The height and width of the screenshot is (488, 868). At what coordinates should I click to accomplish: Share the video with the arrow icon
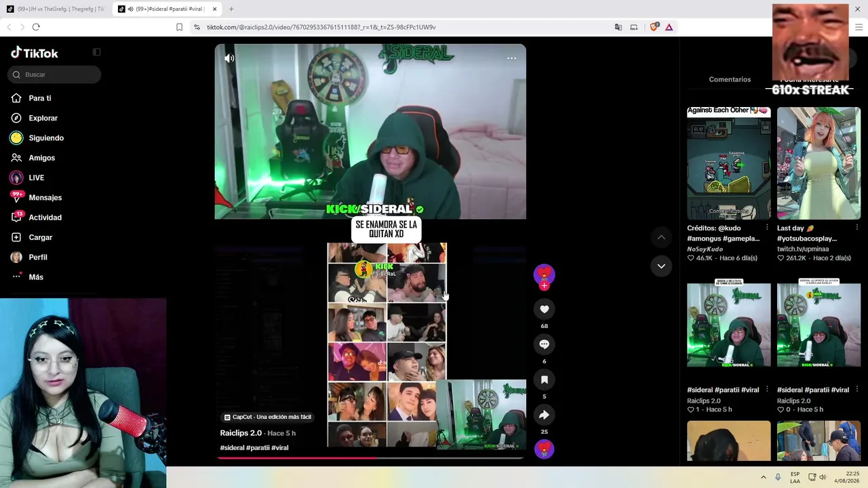coord(544,415)
